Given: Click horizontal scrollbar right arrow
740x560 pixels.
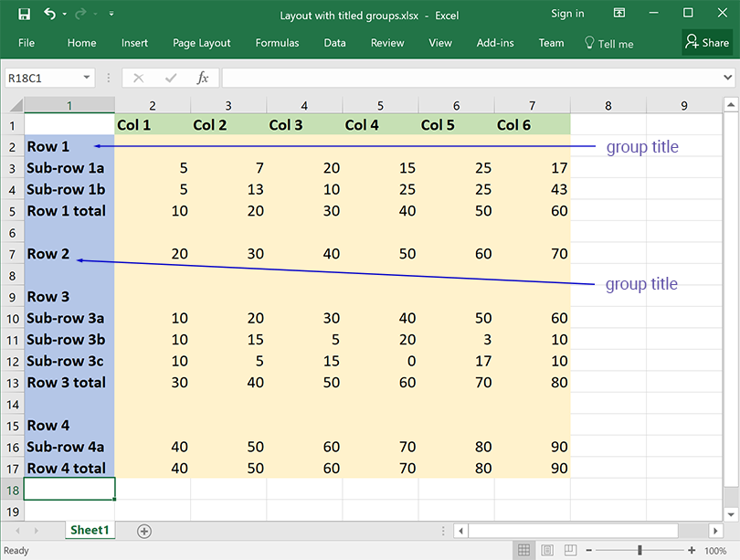Looking at the screenshot, I should click(x=716, y=531).
